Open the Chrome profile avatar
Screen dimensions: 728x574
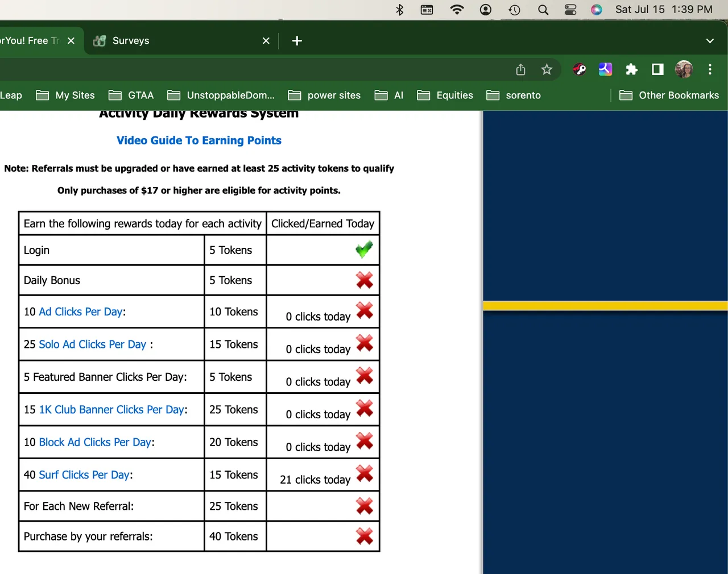point(684,69)
